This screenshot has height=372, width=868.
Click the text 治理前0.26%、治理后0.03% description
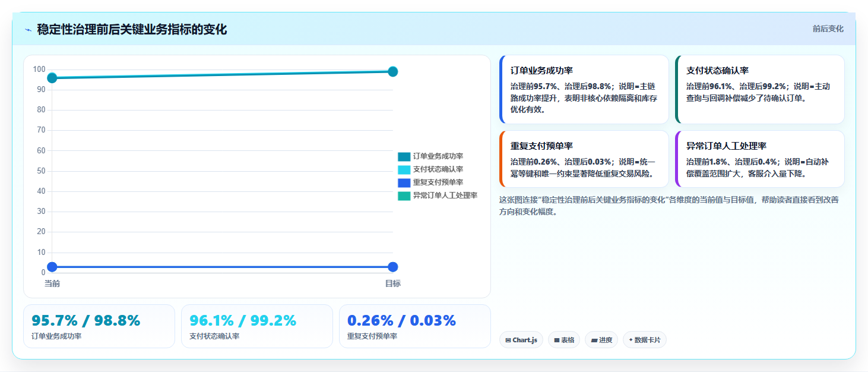tap(583, 168)
